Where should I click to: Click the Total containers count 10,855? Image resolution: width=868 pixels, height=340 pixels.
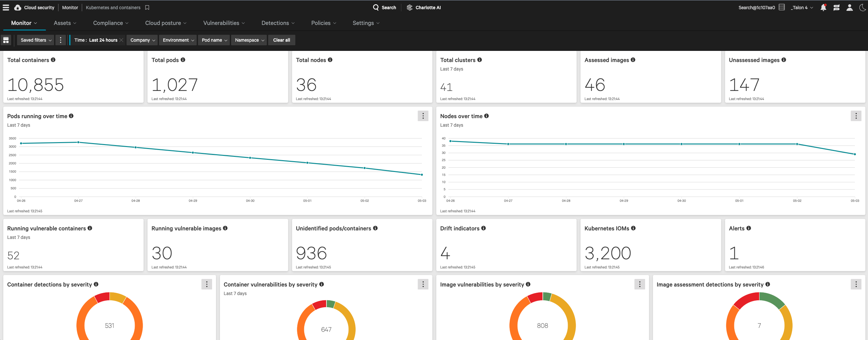pyautogui.click(x=35, y=84)
